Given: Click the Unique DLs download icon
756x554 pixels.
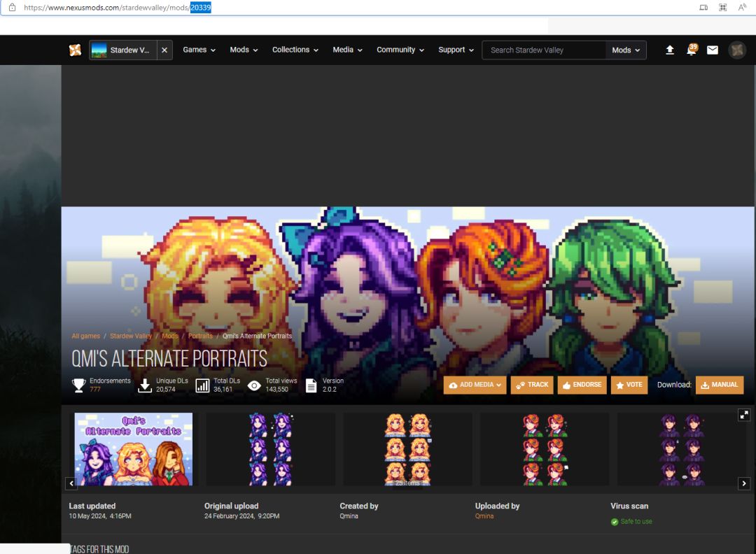Looking at the screenshot, I should (x=145, y=385).
